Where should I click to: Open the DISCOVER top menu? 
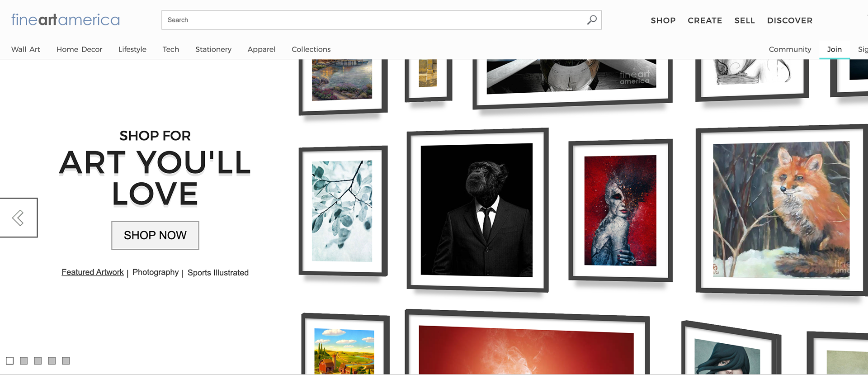[790, 20]
